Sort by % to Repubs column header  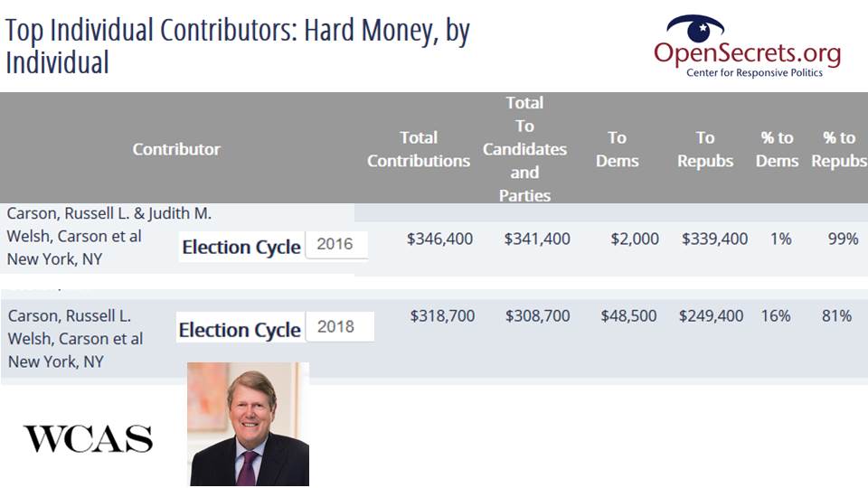[839, 149]
